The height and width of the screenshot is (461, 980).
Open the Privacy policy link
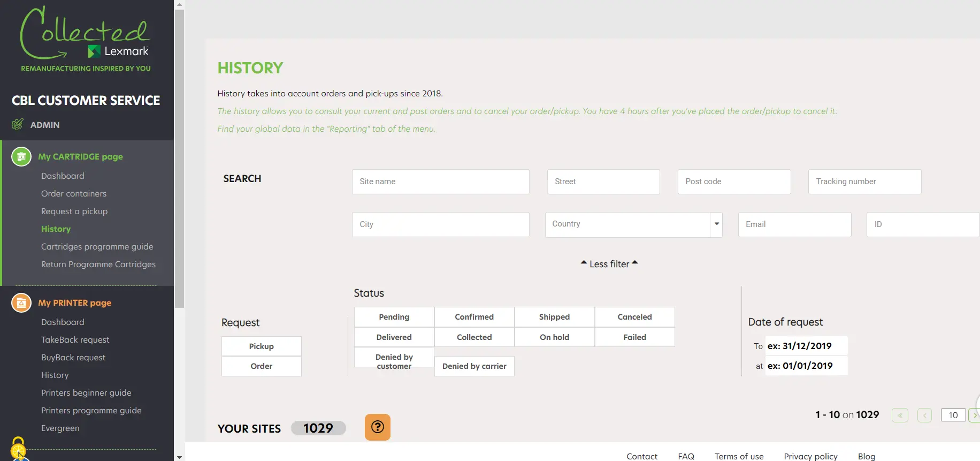[811, 456]
